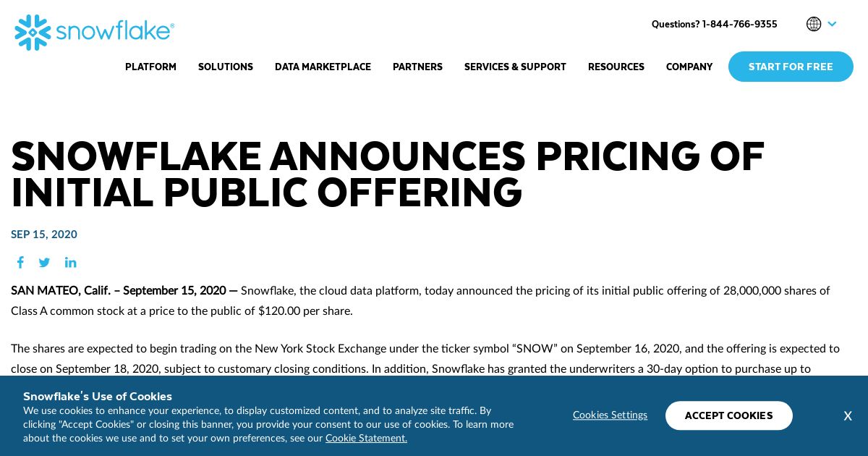
Task: Open the Resources menu
Action: click(x=616, y=67)
